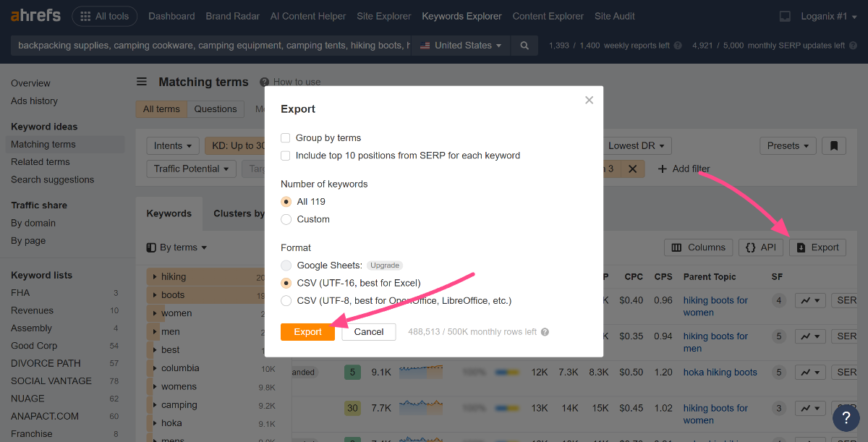Select CSV UTF-16 best for Excel
Viewport: 868px width, 442px height.
coord(286,283)
